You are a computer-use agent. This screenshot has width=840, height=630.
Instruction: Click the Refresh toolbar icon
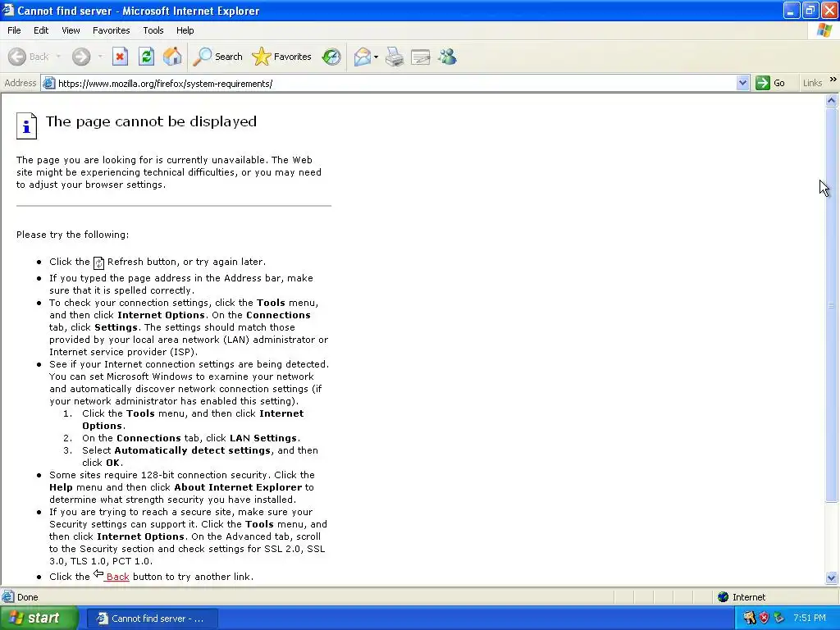coord(146,57)
